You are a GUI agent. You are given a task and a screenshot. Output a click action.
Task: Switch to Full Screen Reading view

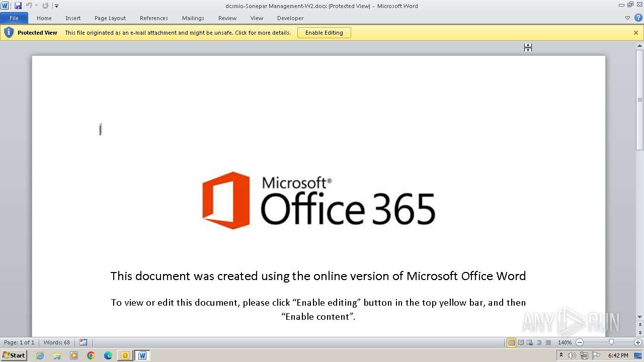[x=521, y=342]
